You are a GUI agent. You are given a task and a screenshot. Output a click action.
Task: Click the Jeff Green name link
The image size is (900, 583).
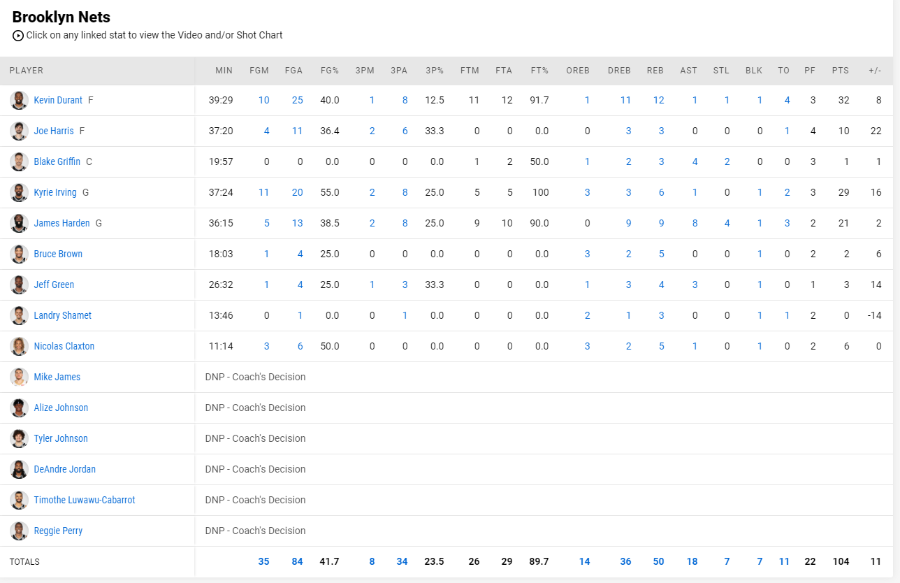point(54,285)
